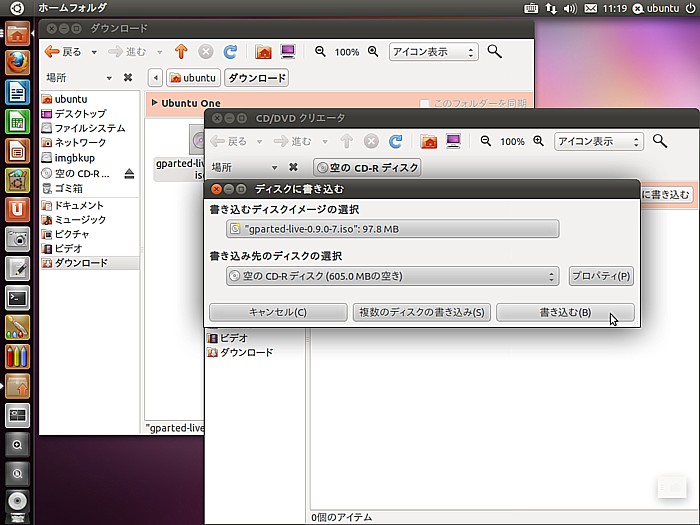Viewport: 700px width, 525px height.
Task: Close sidebar pane in Downloads window
Action: [x=128, y=78]
